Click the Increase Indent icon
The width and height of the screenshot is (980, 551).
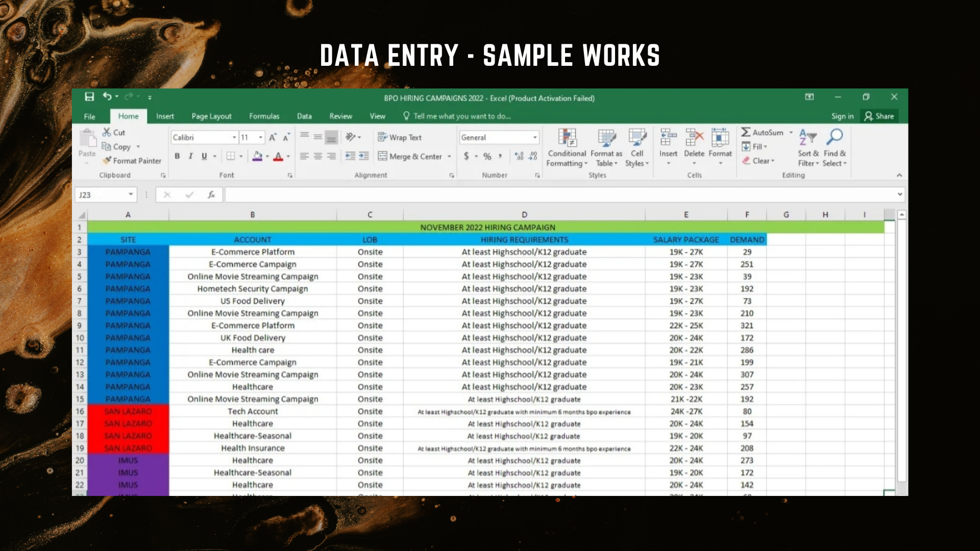click(364, 156)
